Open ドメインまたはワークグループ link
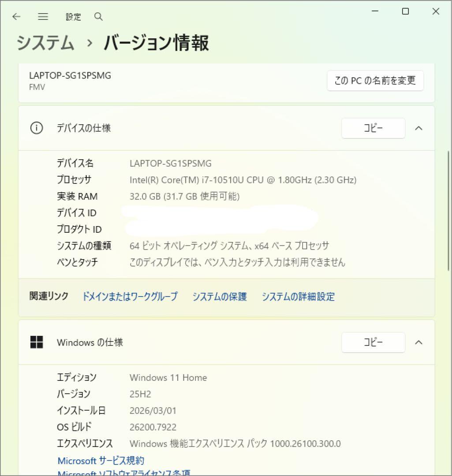This screenshot has width=452, height=476. point(130,296)
